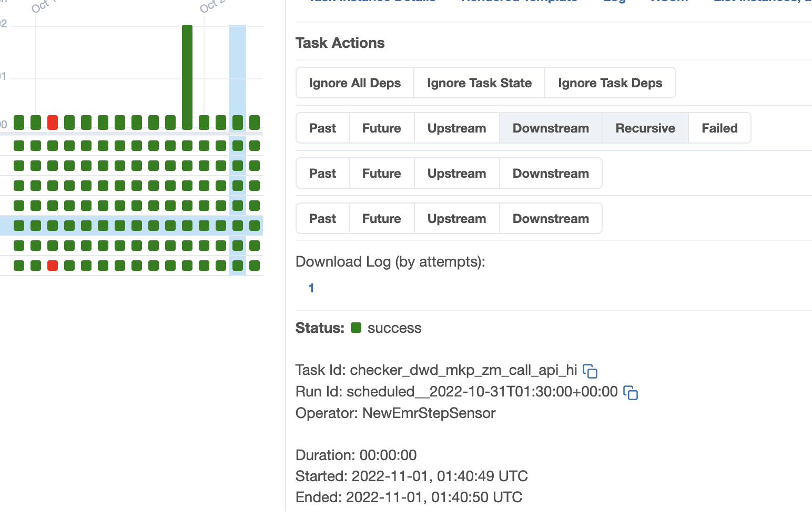Click the first task square in top-left of grid
Image resolution: width=812 pixels, height=529 pixels.
click(18, 123)
